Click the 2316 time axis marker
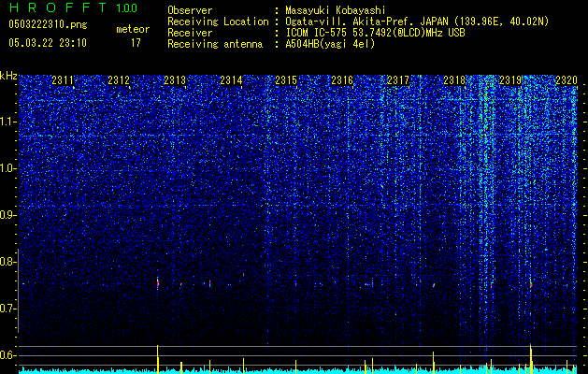This screenshot has height=374, width=588. click(x=342, y=79)
